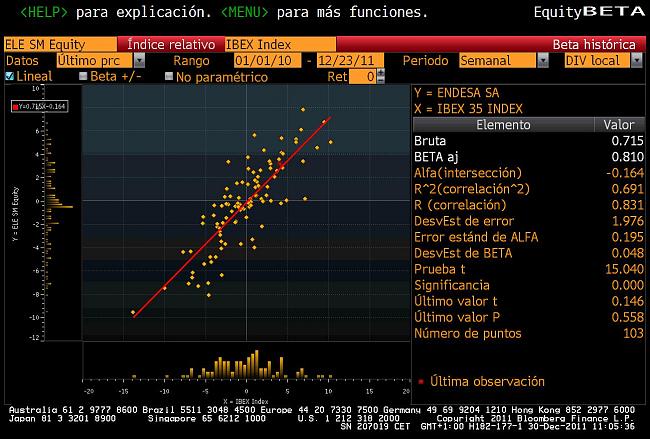Screen dimensions: 650x439
Task: Open the DIV local dropdown arrow
Action: 636,61
